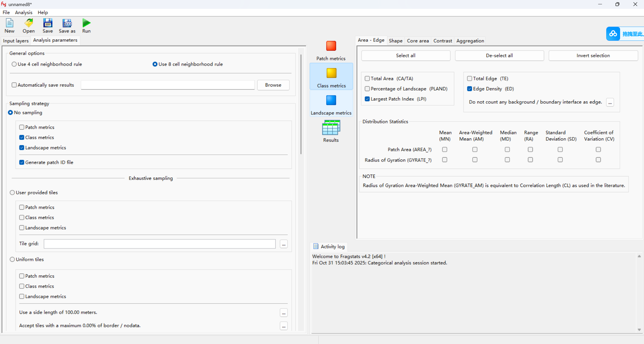
Task: Uncheck Largest Patch Index (LPI)
Action: [367, 99]
